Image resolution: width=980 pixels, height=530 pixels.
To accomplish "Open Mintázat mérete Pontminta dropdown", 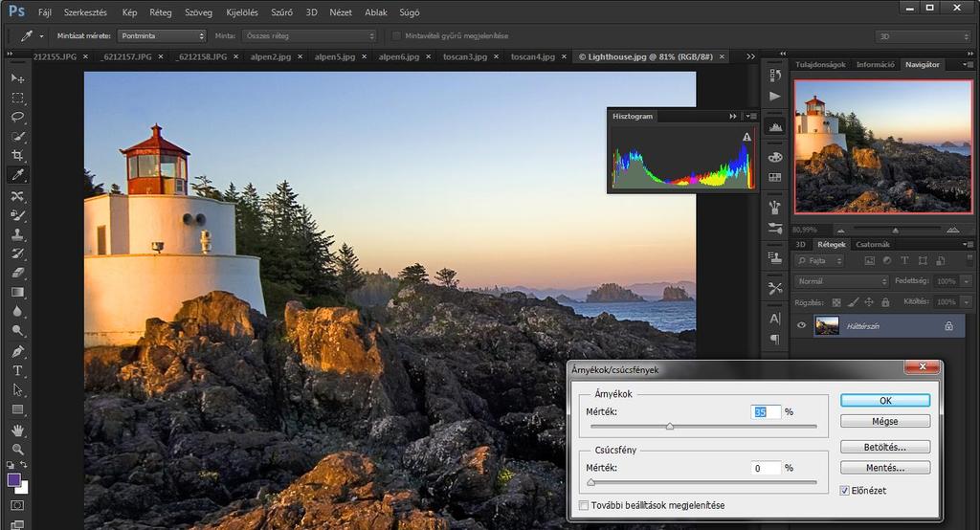I will (162, 36).
